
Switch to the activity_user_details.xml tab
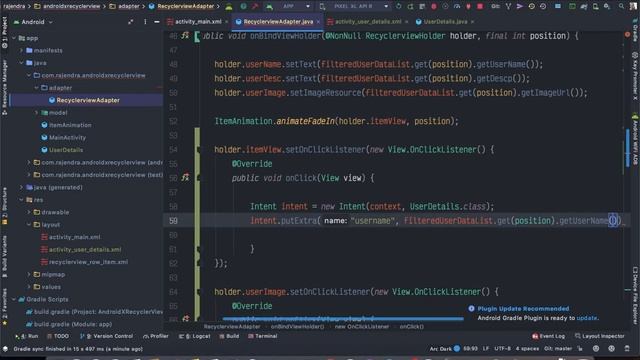click(368, 22)
